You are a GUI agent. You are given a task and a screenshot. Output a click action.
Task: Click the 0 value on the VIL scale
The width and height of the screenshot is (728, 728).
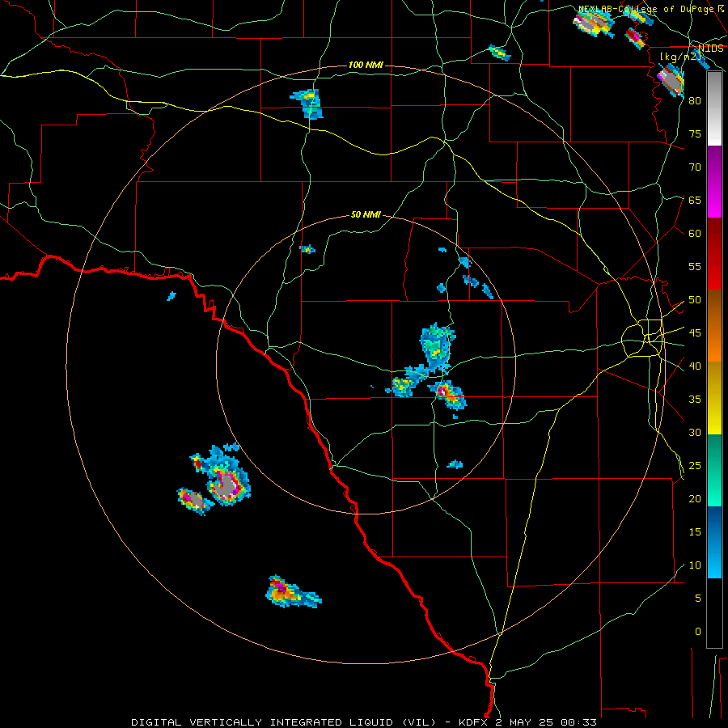pos(698,632)
